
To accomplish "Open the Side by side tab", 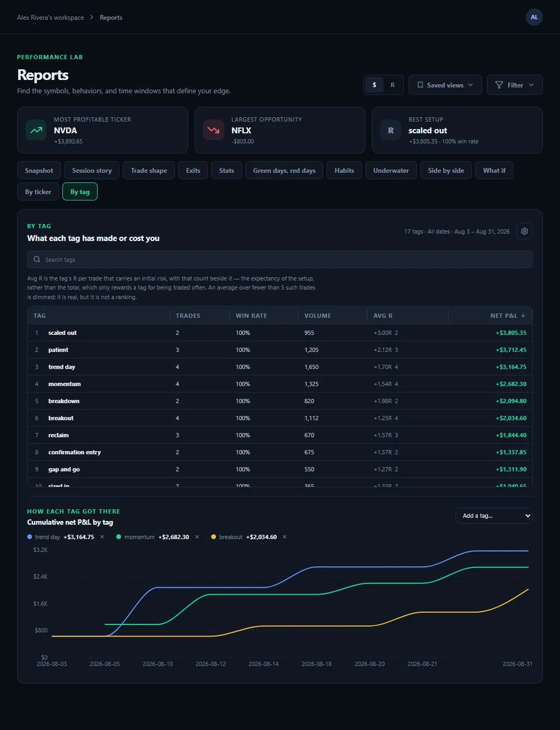I will (446, 171).
